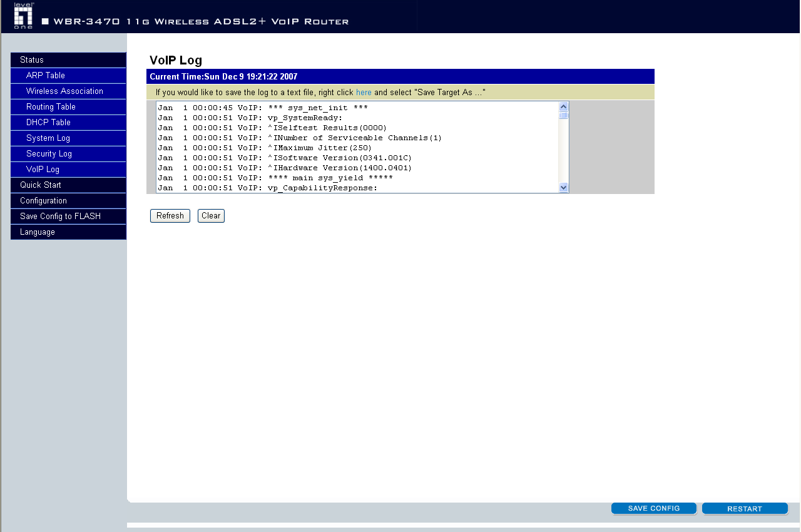The height and width of the screenshot is (532, 801).
Task: Click the log scrollbar up arrow
Action: tap(563, 106)
